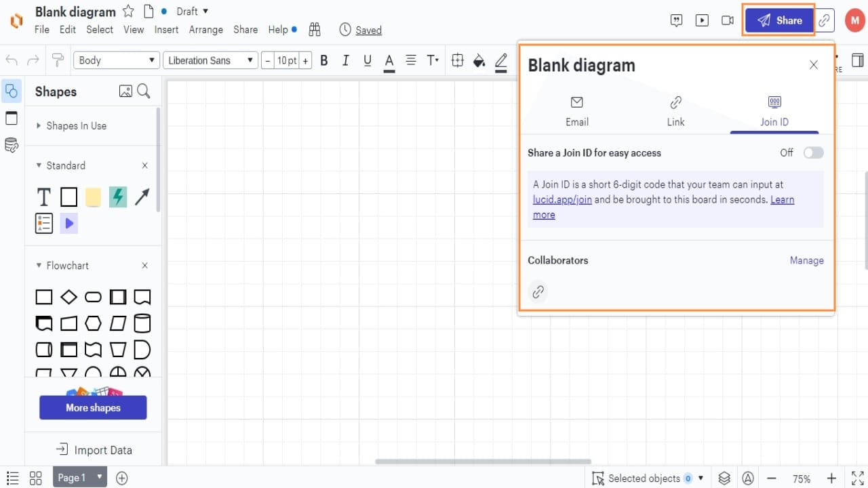Select the Text shape T
This screenshot has width=868, height=488.
click(44, 197)
